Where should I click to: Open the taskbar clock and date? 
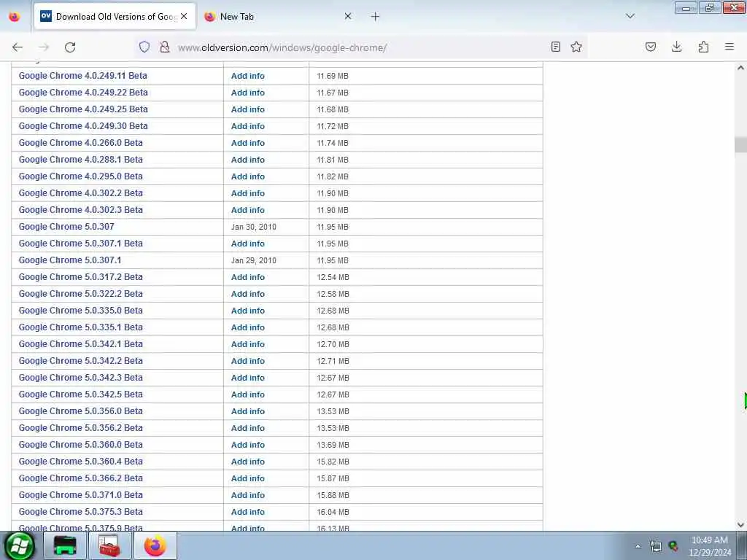pos(710,546)
